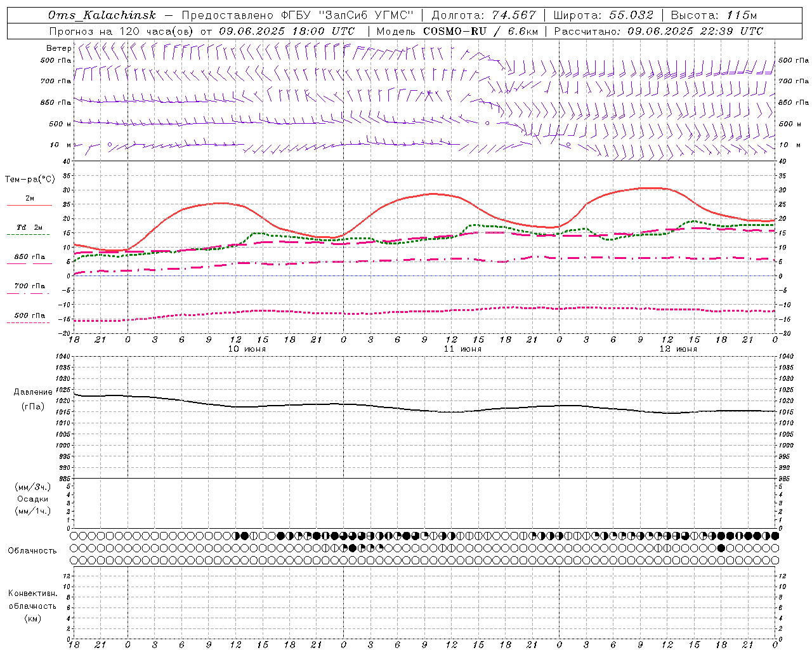Click the '12 июня' date label
The image size is (812, 650).
678,349
